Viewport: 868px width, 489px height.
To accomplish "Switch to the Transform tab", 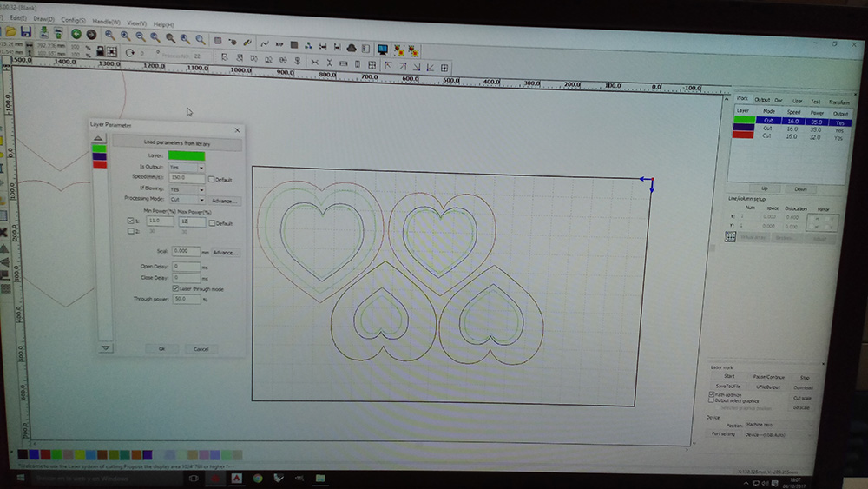I will (838, 102).
